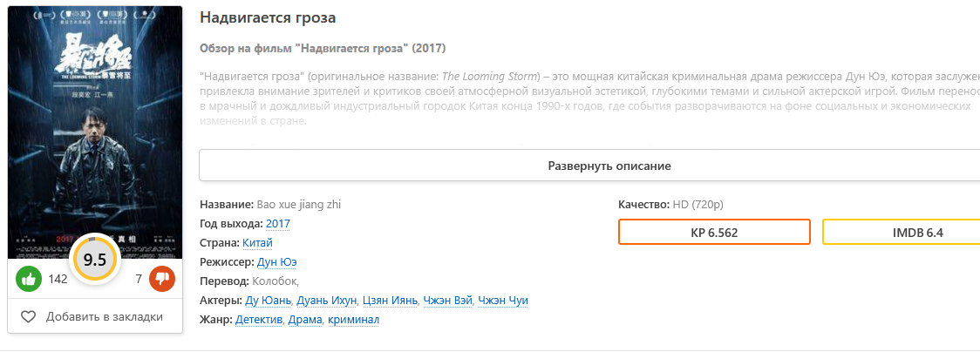Open actor Цзян Иянь link
The width and height of the screenshot is (980, 352).
(x=390, y=301)
